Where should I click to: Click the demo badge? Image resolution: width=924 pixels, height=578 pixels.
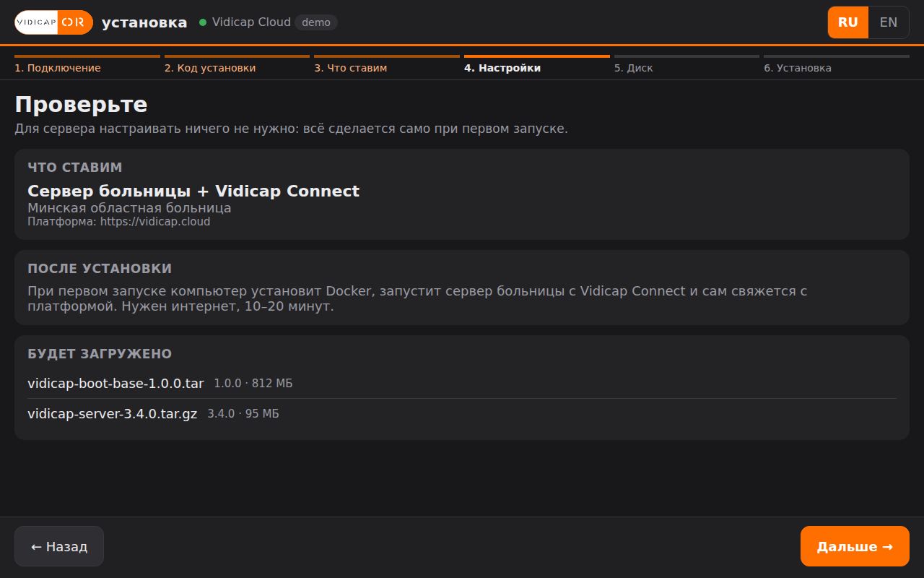point(316,22)
